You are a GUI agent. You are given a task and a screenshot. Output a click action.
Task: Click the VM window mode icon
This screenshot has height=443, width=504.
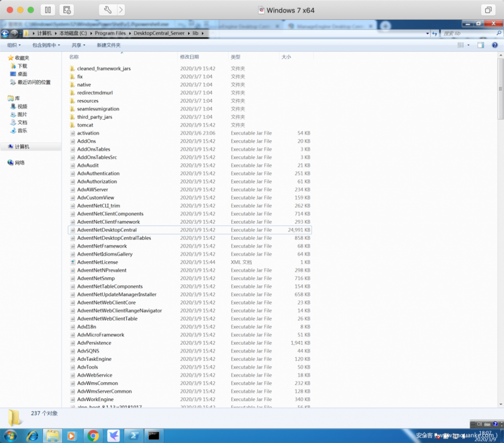(488, 10)
